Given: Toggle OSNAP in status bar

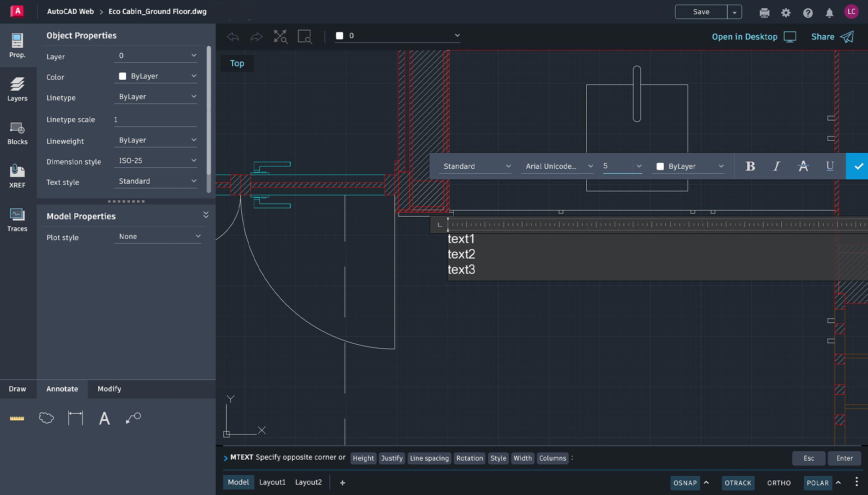Looking at the screenshot, I should pyautogui.click(x=685, y=483).
